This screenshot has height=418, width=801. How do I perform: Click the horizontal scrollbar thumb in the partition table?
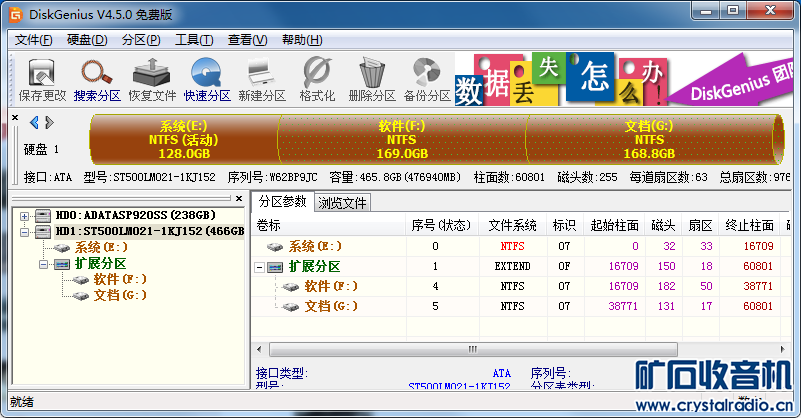pos(473,350)
